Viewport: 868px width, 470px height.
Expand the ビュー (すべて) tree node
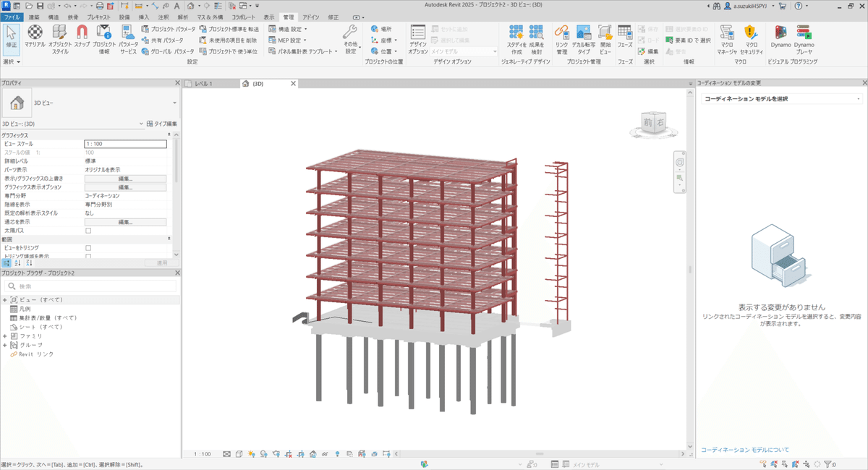[x=5, y=299]
